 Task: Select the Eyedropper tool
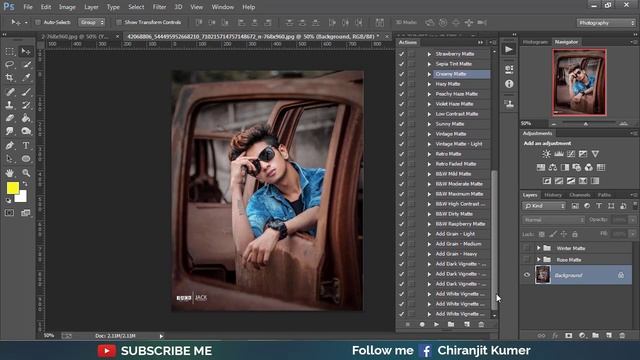[26, 78]
